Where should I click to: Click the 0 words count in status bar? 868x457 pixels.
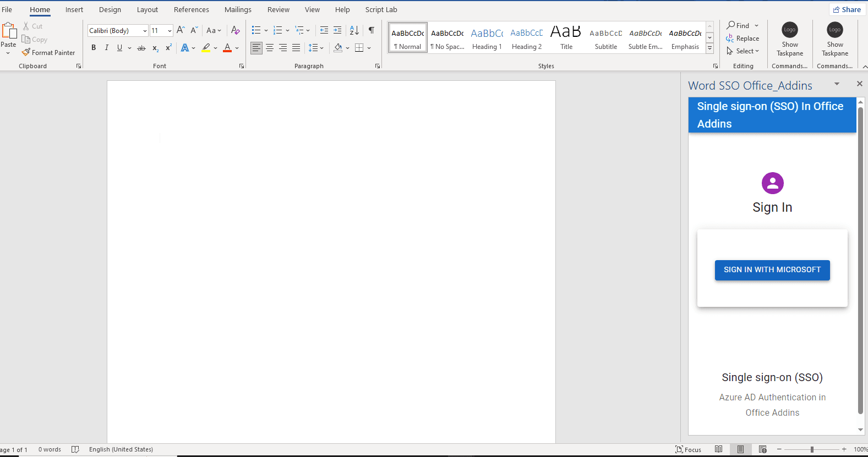50,449
